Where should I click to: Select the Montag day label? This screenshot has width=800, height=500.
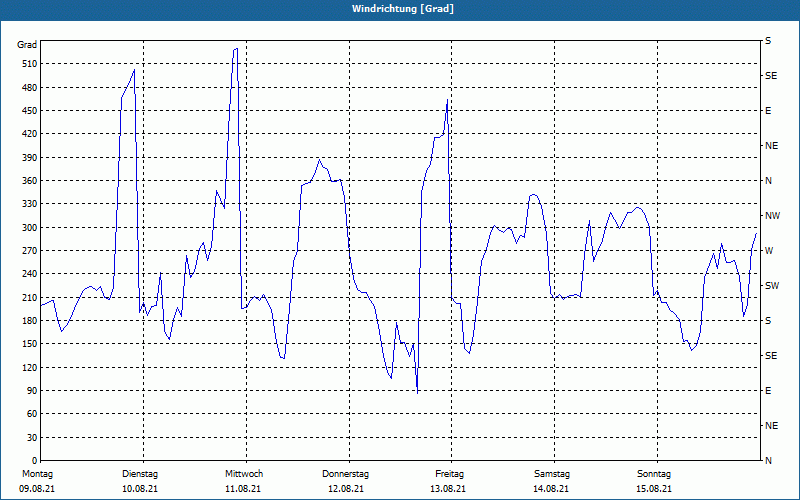coord(37,474)
